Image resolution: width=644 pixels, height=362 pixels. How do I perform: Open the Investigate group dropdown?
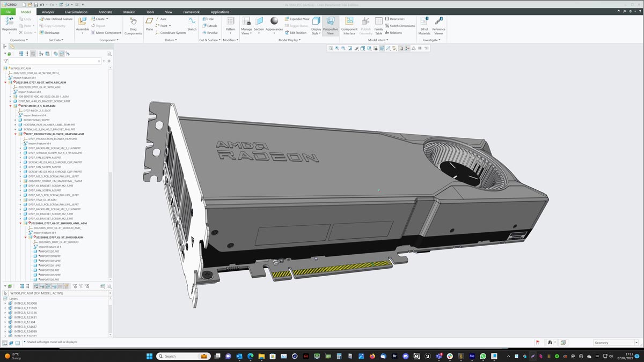(431, 40)
